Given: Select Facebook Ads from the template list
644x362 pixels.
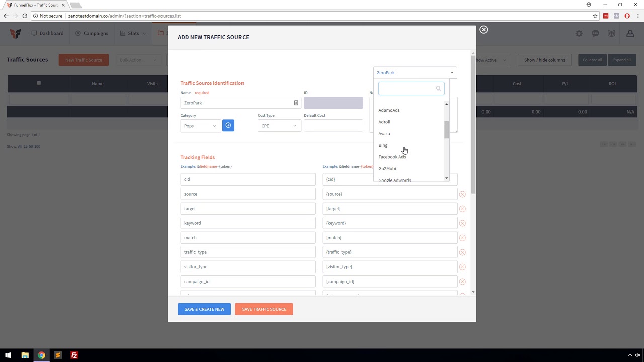Looking at the screenshot, I should pyautogui.click(x=392, y=157).
